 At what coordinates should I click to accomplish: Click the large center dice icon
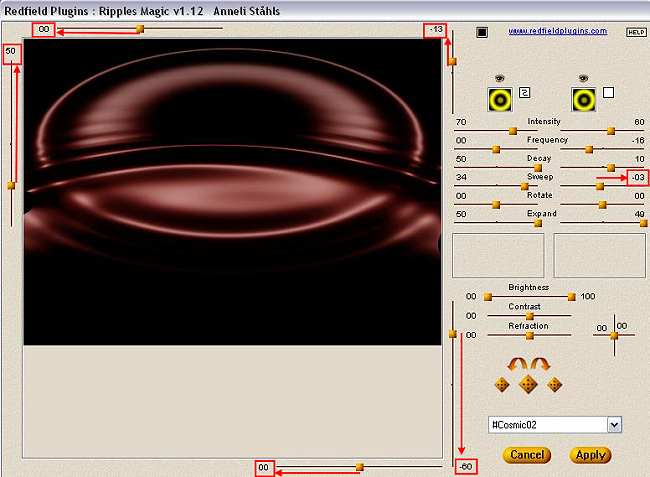pos(528,384)
